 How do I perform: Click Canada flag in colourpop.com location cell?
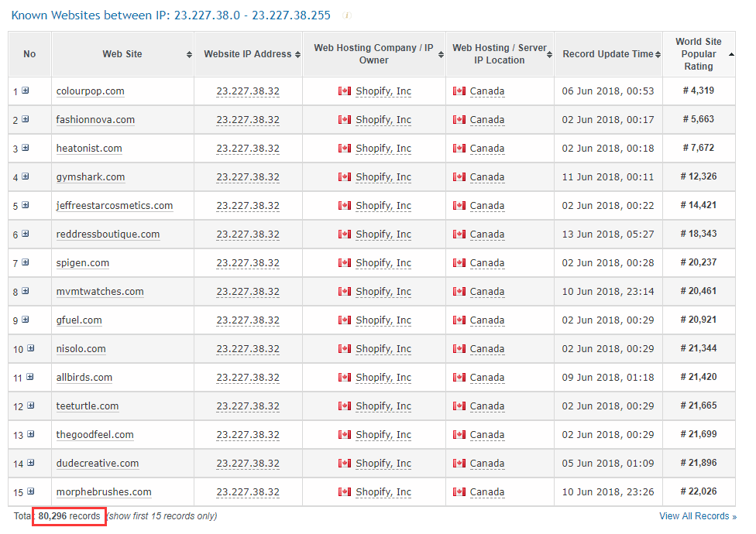pyautogui.click(x=459, y=91)
